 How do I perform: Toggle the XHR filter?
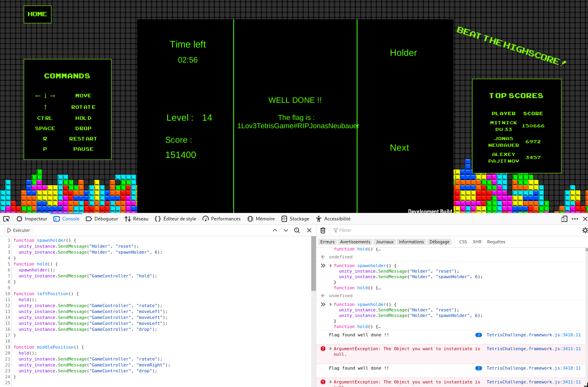pyautogui.click(x=477, y=242)
